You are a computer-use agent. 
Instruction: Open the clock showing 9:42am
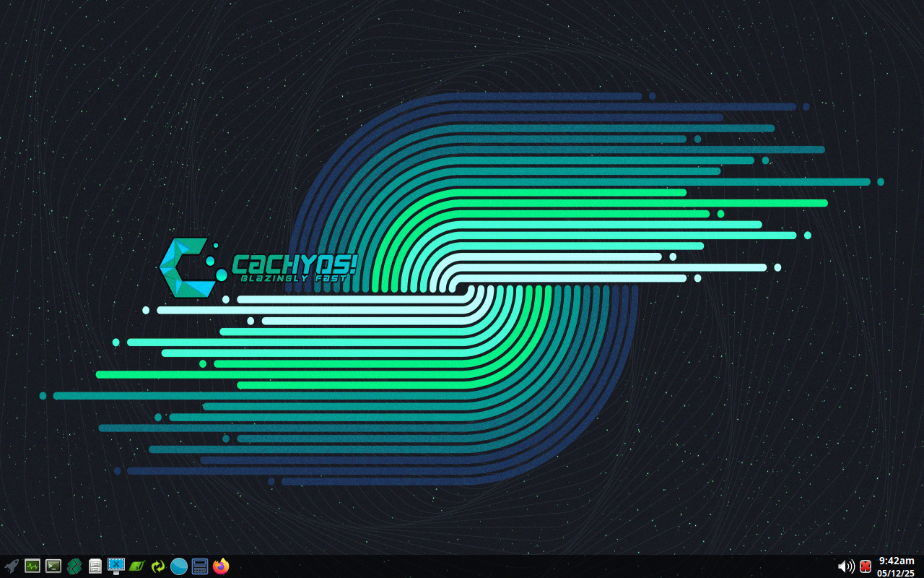coord(897,561)
